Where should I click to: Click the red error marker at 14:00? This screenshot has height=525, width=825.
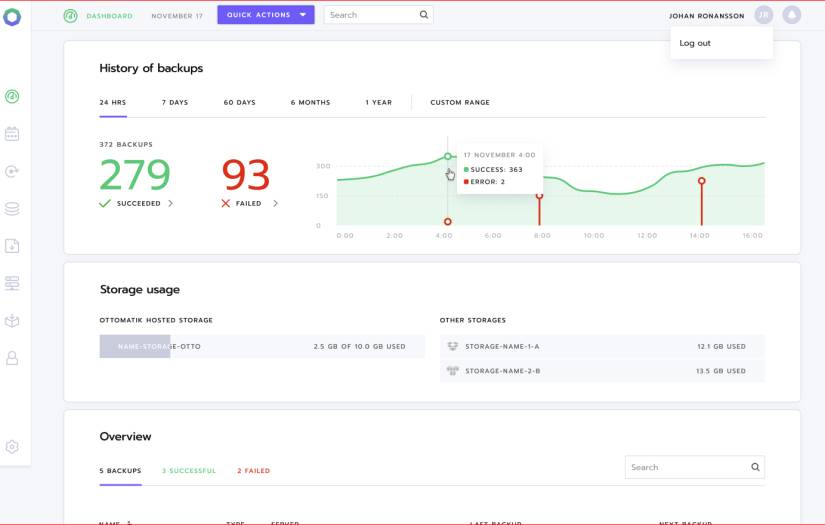click(x=702, y=181)
